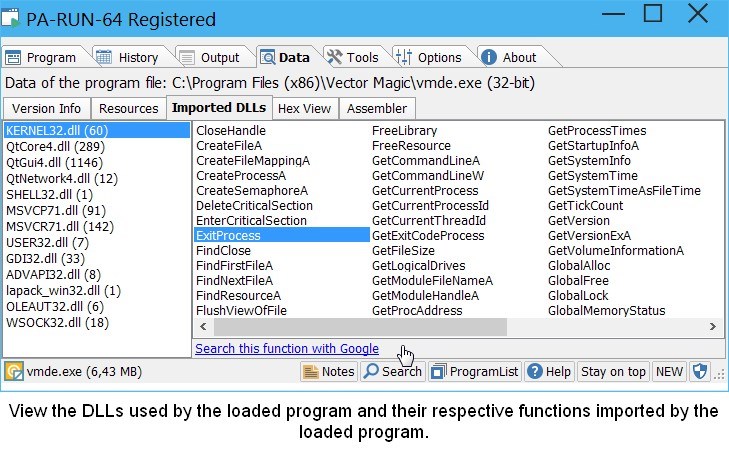Click the Search button with magnifier icon
The height and width of the screenshot is (450, 729).
[392, 372]
